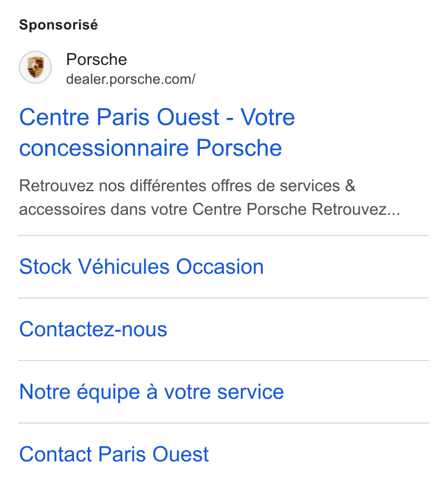Click the word Ouest in the last sitelink
Image resolution: width=448 pixels, height=485 pixels.
[x=181, y=454]
